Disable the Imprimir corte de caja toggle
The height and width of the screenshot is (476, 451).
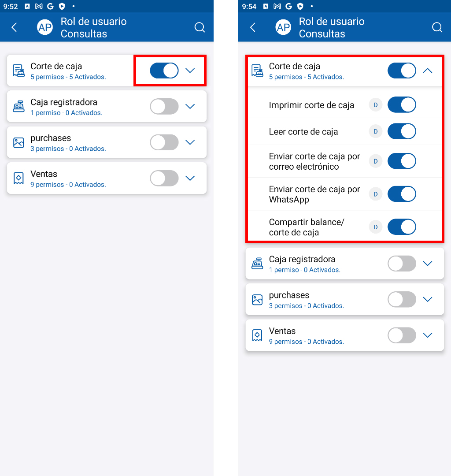pos(402,105)
